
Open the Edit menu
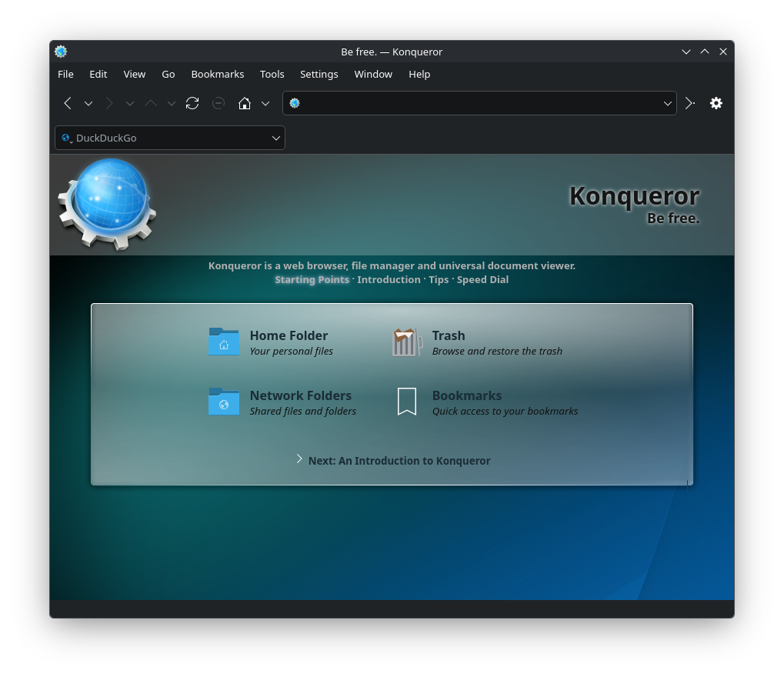[98, 74]
